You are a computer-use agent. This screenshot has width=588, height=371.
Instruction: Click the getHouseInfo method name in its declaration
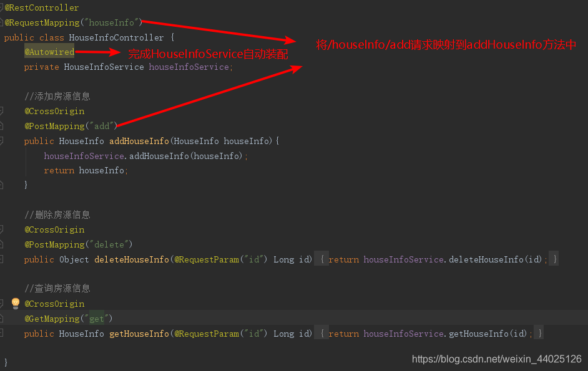[x=139, y=334]
